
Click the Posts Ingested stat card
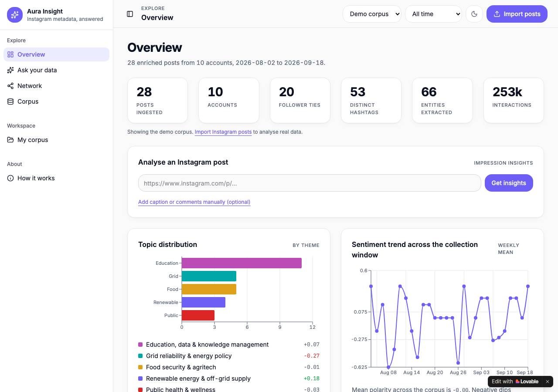tap(158, 101)
